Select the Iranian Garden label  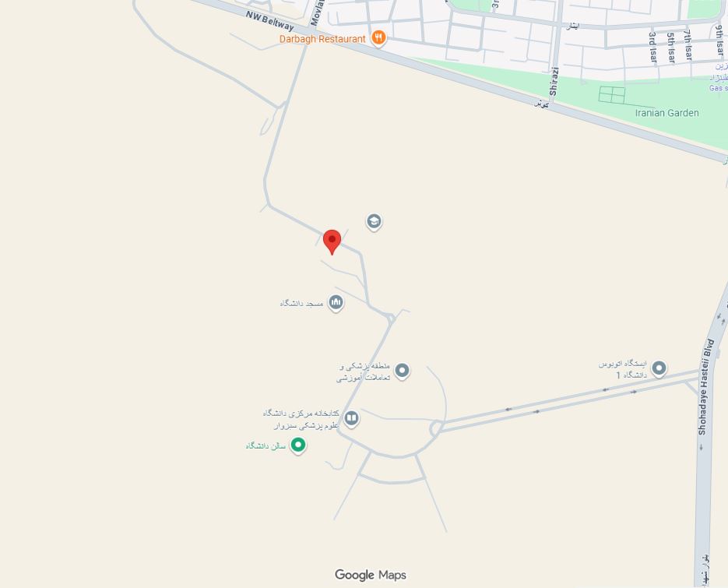(666, 113)
